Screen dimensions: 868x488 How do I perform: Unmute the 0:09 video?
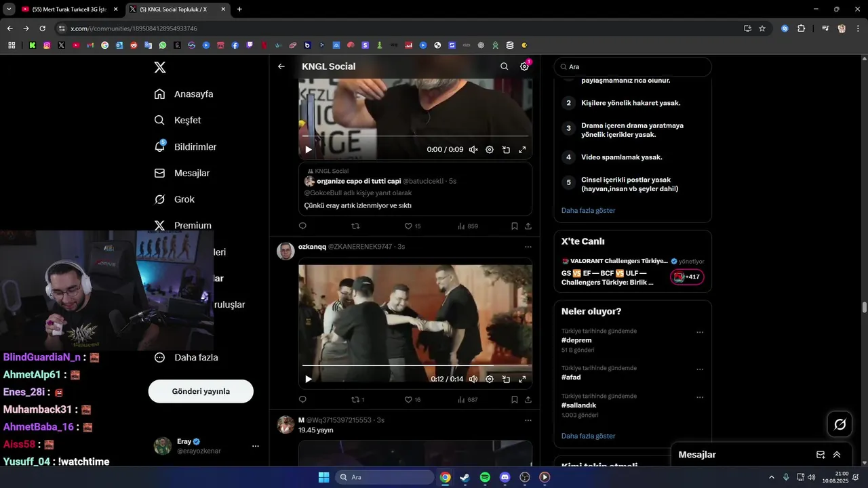pyautogui.click(x=473, y=150)
